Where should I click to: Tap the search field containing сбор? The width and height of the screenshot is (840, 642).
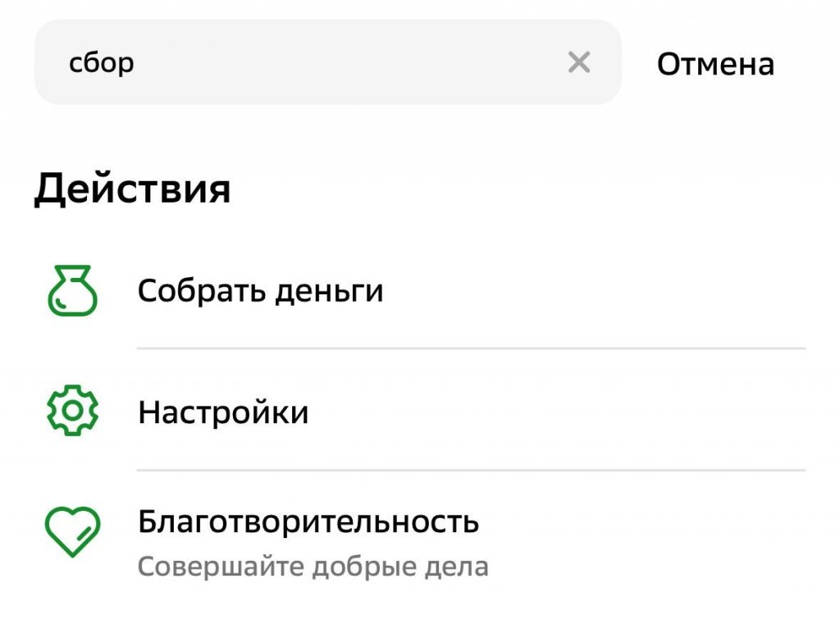(x=328, y=61)
